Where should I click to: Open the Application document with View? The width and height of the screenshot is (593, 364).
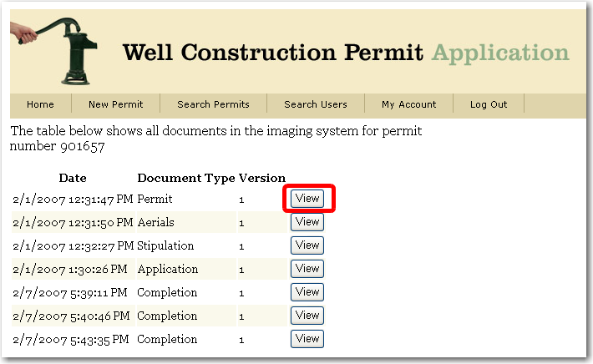(x=307, y=269)
